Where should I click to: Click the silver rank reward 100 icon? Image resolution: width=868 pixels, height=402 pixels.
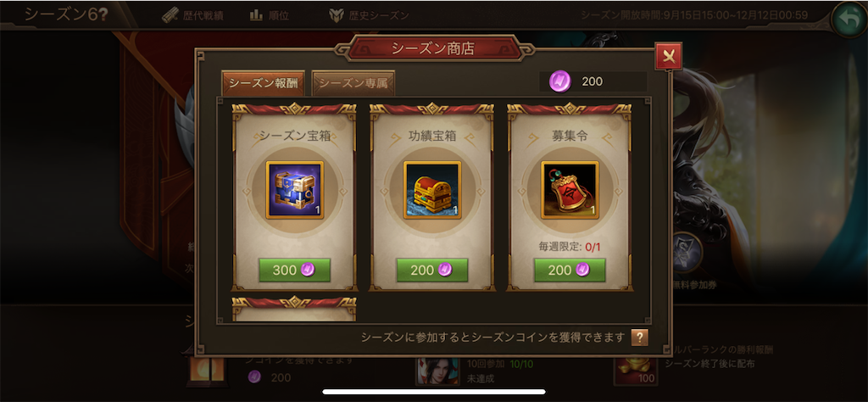click(x=636, y=369)
